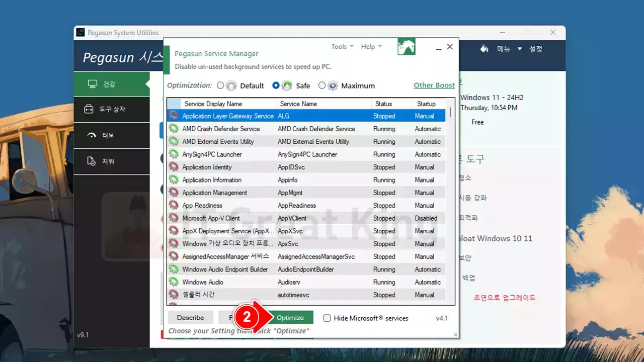The height and width of the screenshot is (362, 644).
Task: Click the shield icon beside 지워
Action: (x=91, y=161)
